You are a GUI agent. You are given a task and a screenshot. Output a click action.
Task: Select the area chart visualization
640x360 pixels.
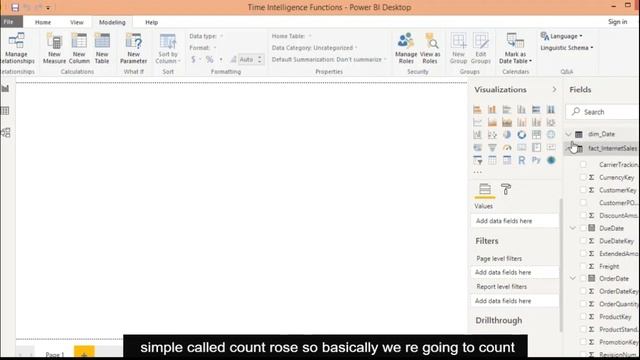tap(492, 122)
